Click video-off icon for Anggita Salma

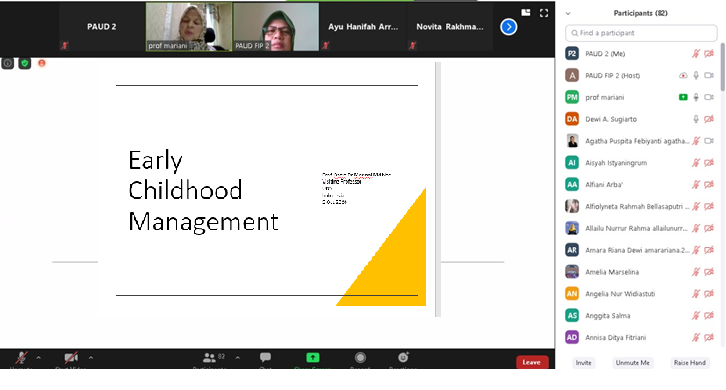[x=709, y=315]
